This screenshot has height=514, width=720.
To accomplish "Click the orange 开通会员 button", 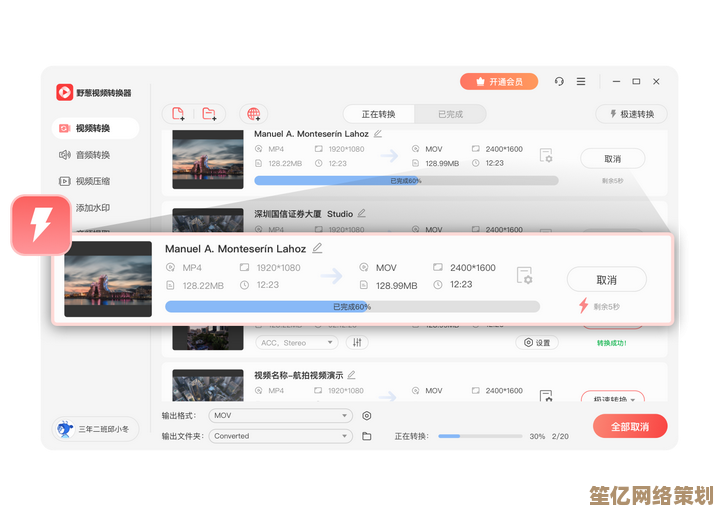I will coord(499,81).
